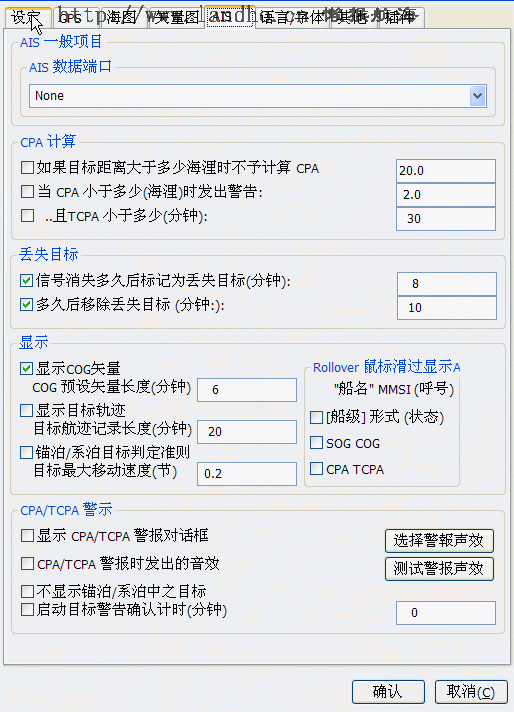Enable the CPA warning distance checkbox

pos(27,192)
